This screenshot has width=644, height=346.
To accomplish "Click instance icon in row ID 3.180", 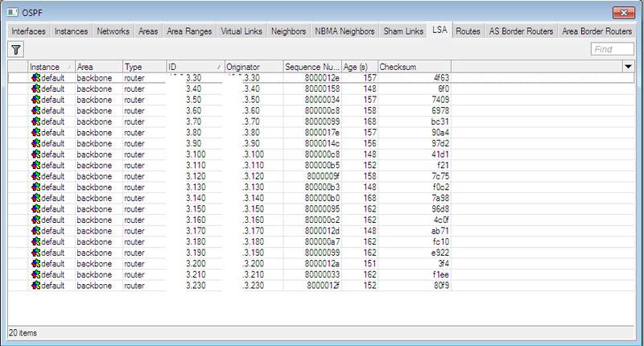I will (x=35, y=241).
